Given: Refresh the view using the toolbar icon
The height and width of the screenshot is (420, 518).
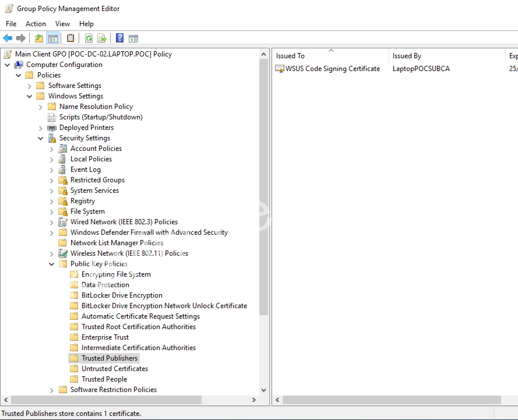Looking at the screenshot, I should pyautogui.click(x=89, y=38).
